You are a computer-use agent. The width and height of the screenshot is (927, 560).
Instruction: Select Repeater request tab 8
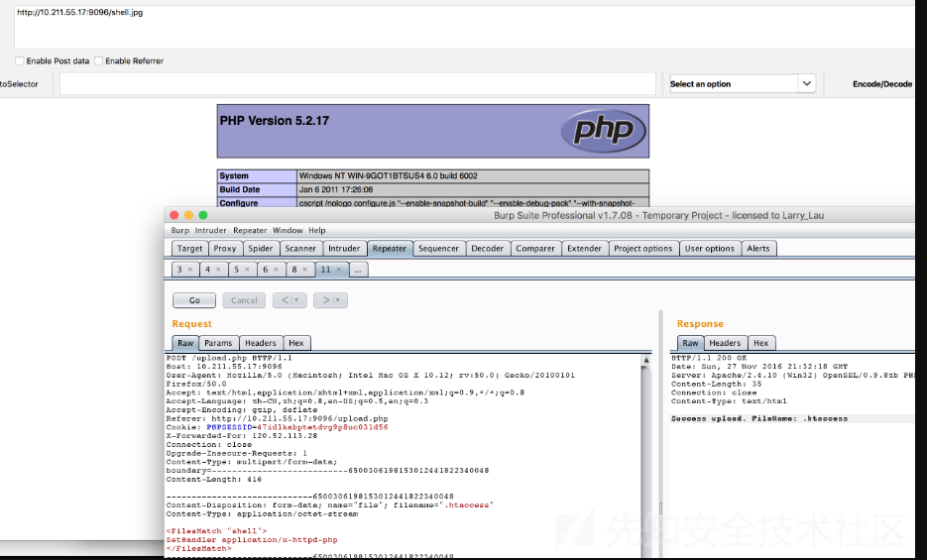click(x=293, y=270)
